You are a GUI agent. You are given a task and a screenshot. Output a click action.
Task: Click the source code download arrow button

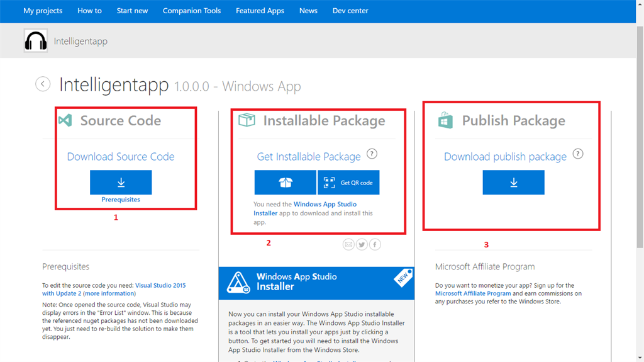(x=121, y=183)
